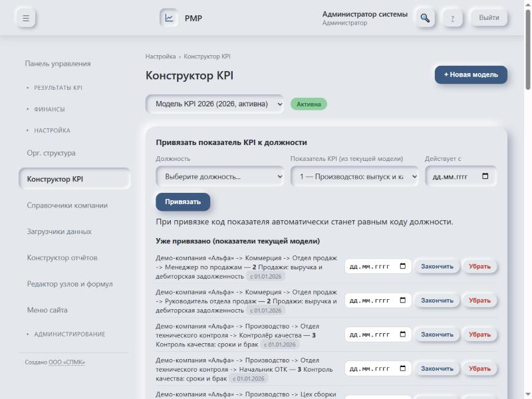Click 'Уже привязано (показатели текущей модели)' heading
532x399 pixels.
pyautogui.click(x=238, y=241)
